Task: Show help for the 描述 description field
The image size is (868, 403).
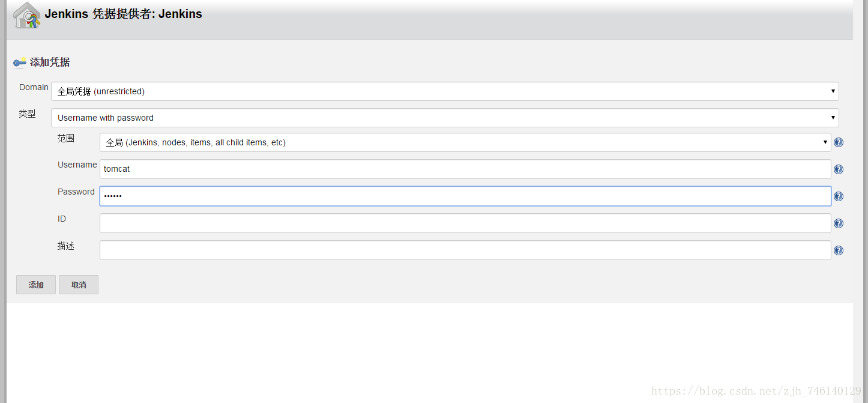Action: point(839,250)
